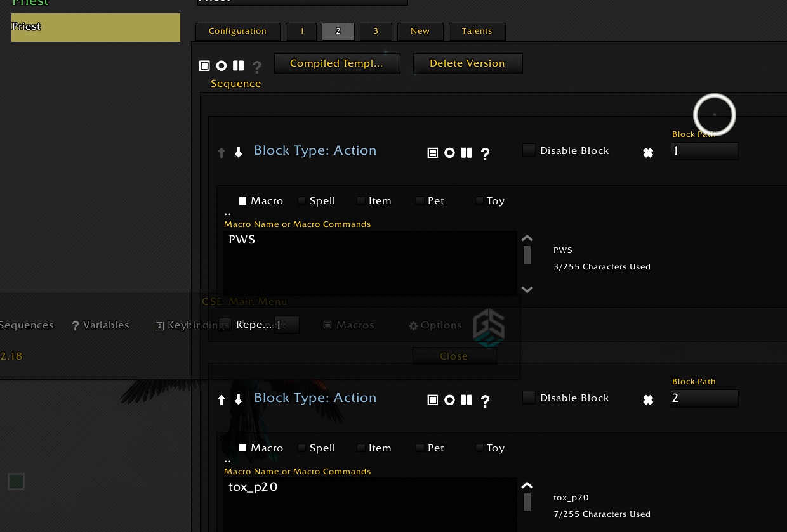The image size is (787, 532).
Task: Open Sequences in GSE Main Menu
Action: 27,325
